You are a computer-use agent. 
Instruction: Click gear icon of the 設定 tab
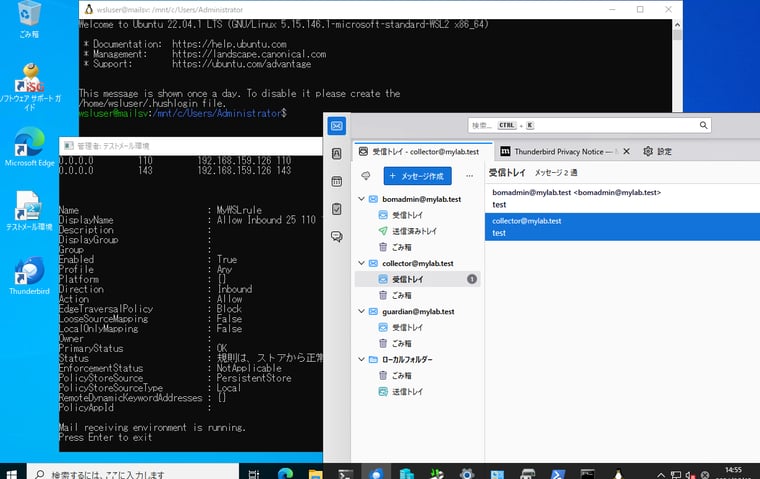(648, 151)
